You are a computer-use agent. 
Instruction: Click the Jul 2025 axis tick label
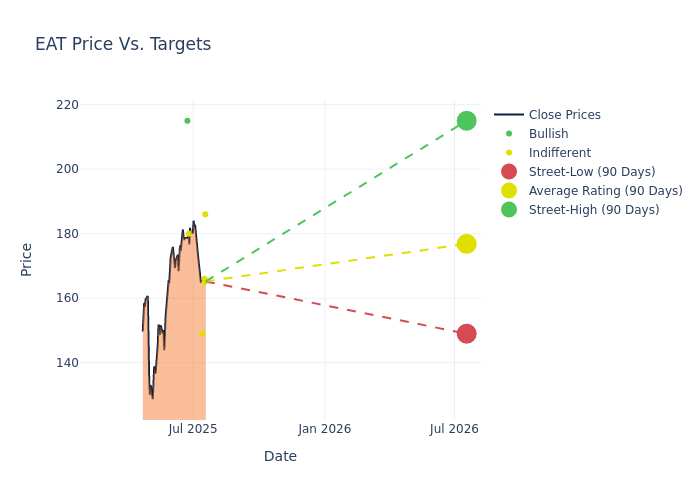193,429
